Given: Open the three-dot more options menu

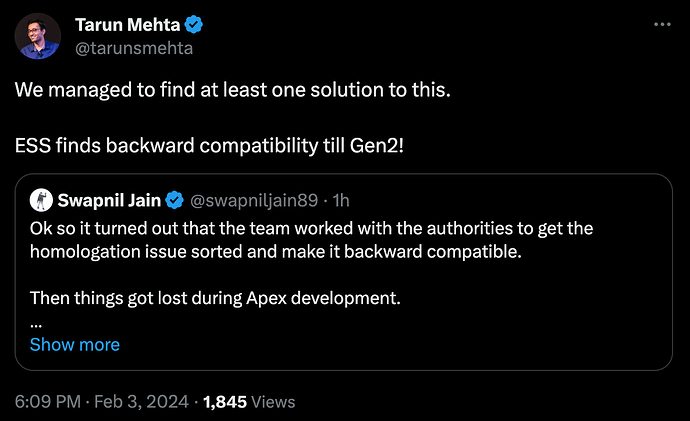Looking at the screenshot, I should (662, 25).
